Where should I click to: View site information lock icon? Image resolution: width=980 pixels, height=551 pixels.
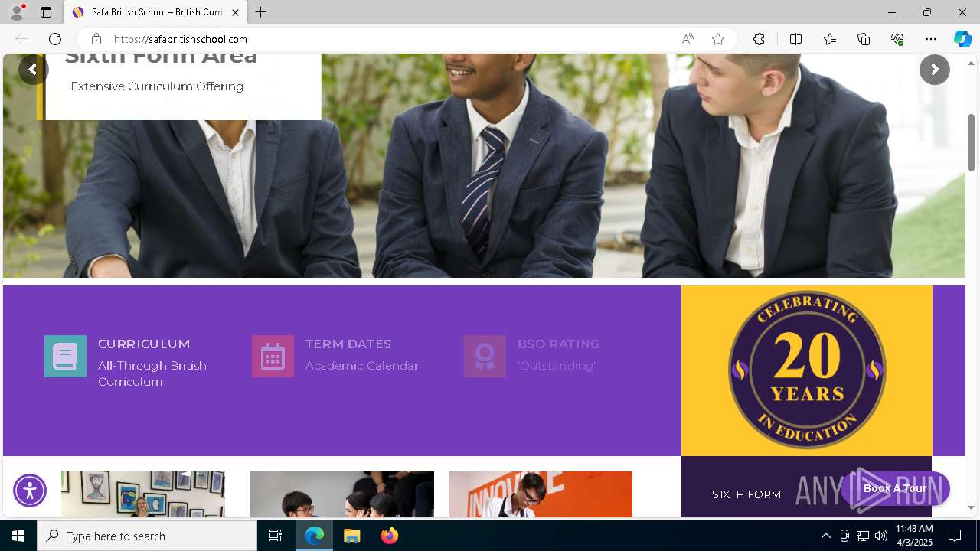click(x=96, y=39)
